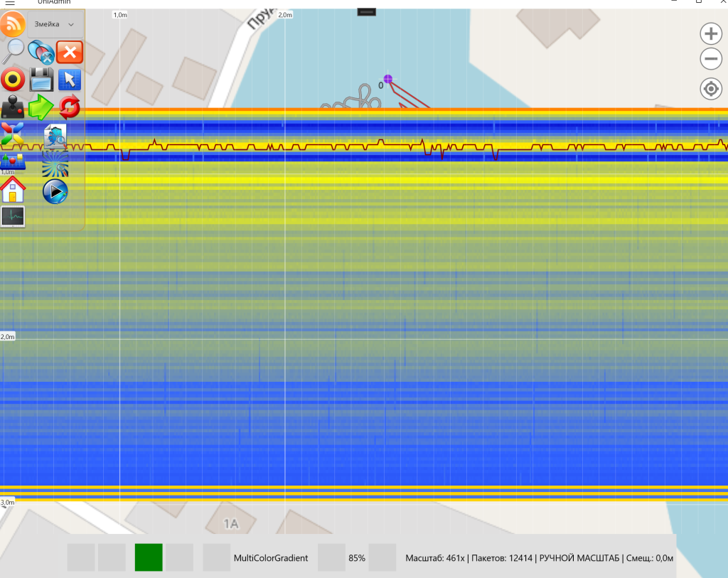Click the orange RSS feed icon
Image resolution: width=728 pixels, height=578 pixels.
(13, 24)
